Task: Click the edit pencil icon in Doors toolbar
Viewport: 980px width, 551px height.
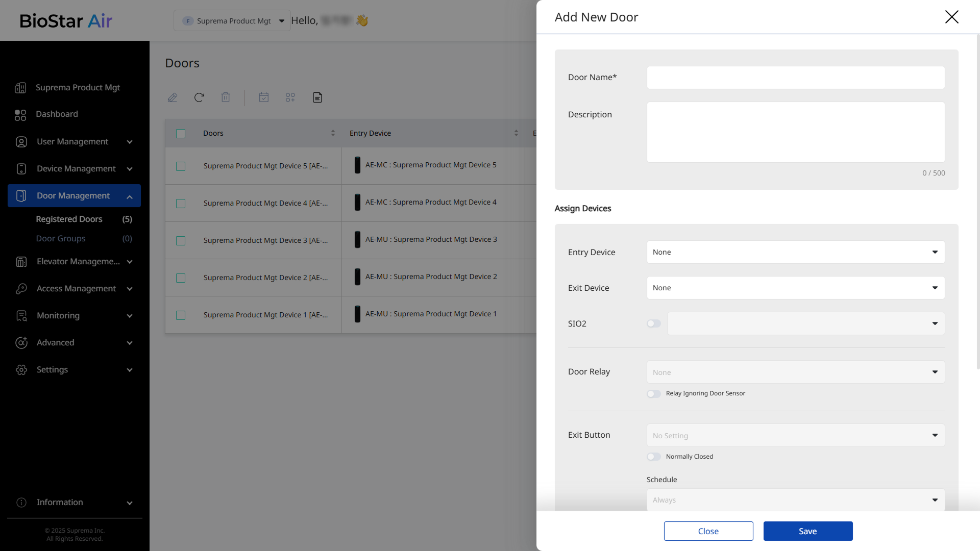Action: [x=173, y=97]
